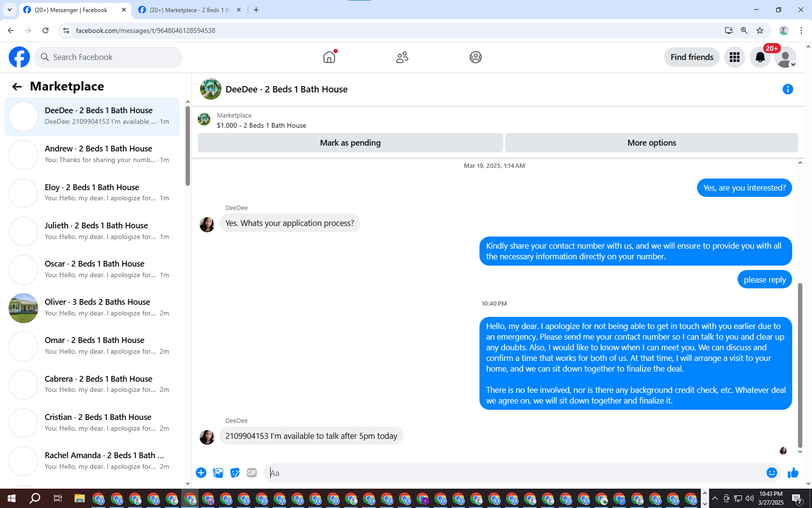Open Oliver 3 Beds 2 Baths conversation

click(92, 308)
